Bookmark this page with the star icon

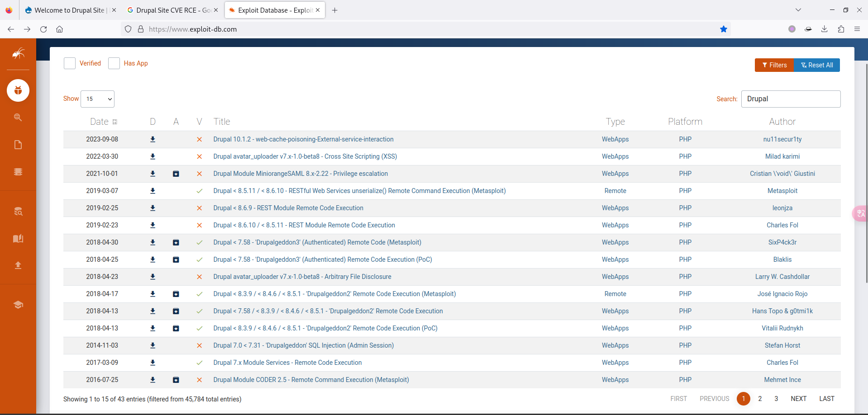pos(724,29)
